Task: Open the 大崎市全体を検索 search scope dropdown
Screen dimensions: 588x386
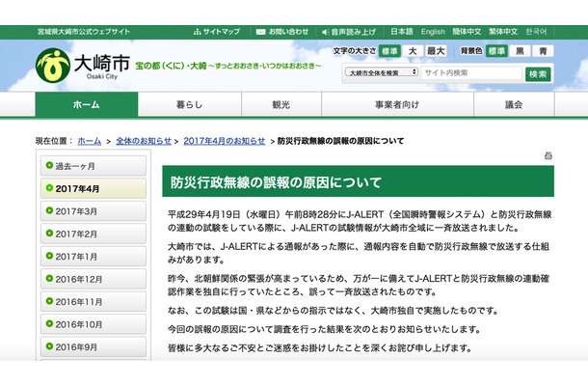Action: 382,72
